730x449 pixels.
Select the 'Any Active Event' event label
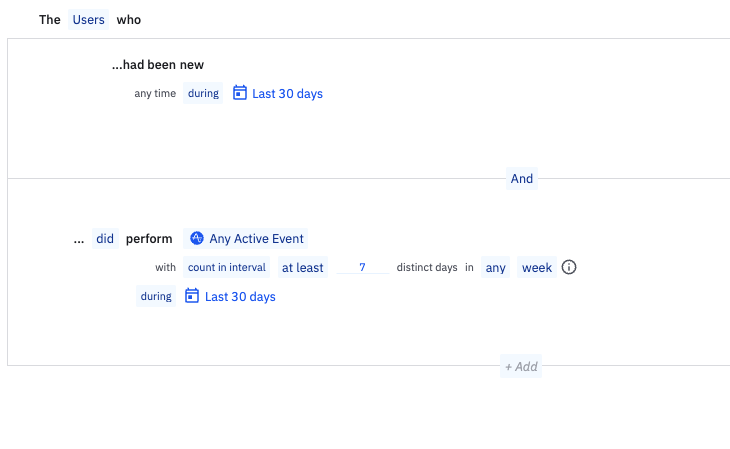257,239
